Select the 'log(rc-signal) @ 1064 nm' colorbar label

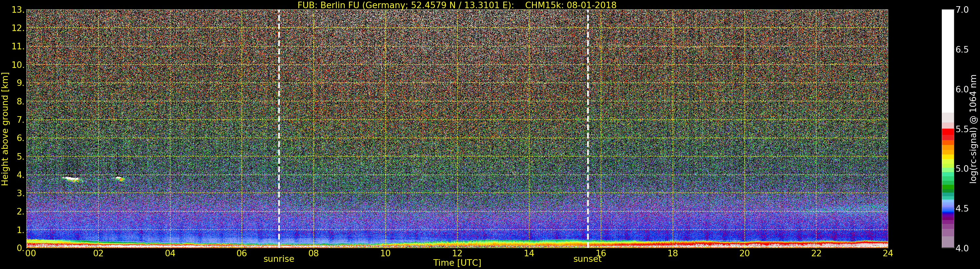coord(974,129)
